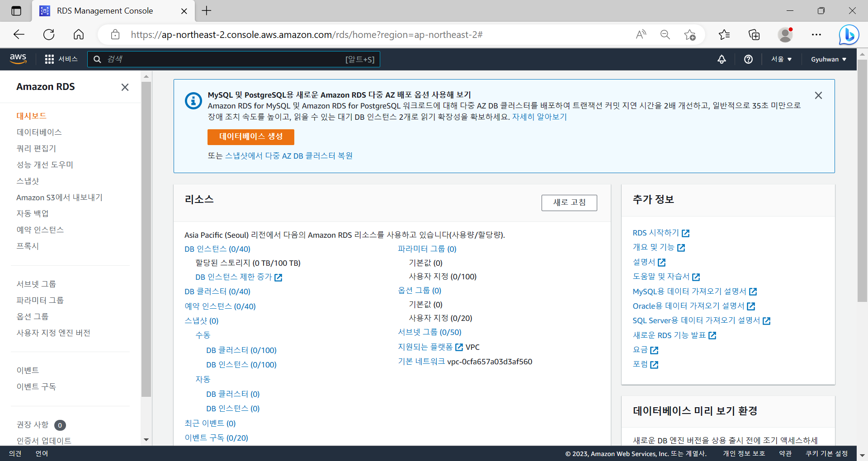Click the main page vertical scrollbar
Image resolution: width=868 pixels, height=461 pixels.
point(862,181)
